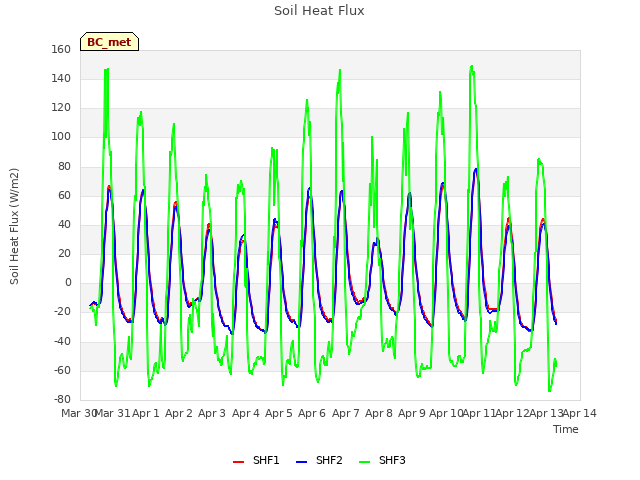Toggle the SHF3 series in the legend
Viewport: 640px width, 480px height.
(382, 461)
